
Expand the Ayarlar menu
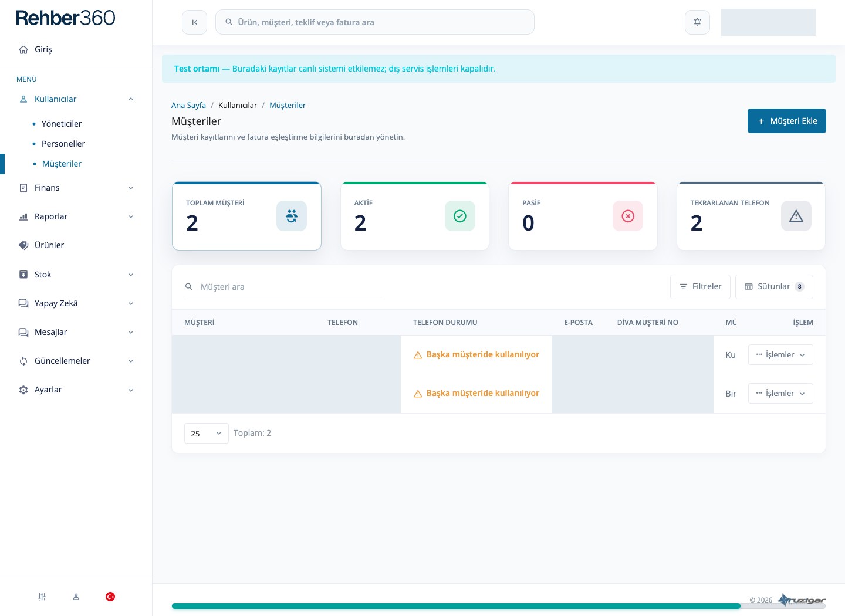coord(76,390)
